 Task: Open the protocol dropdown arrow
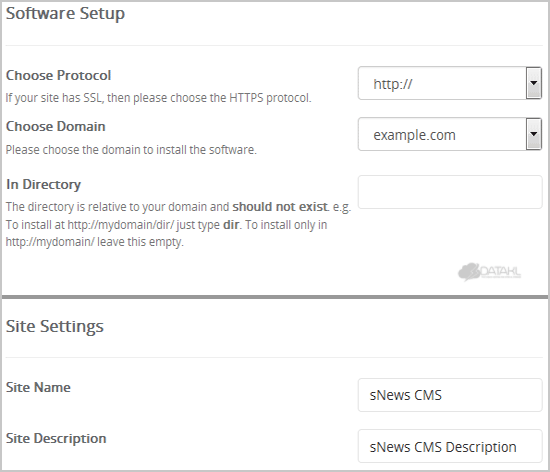click(534, 83)
